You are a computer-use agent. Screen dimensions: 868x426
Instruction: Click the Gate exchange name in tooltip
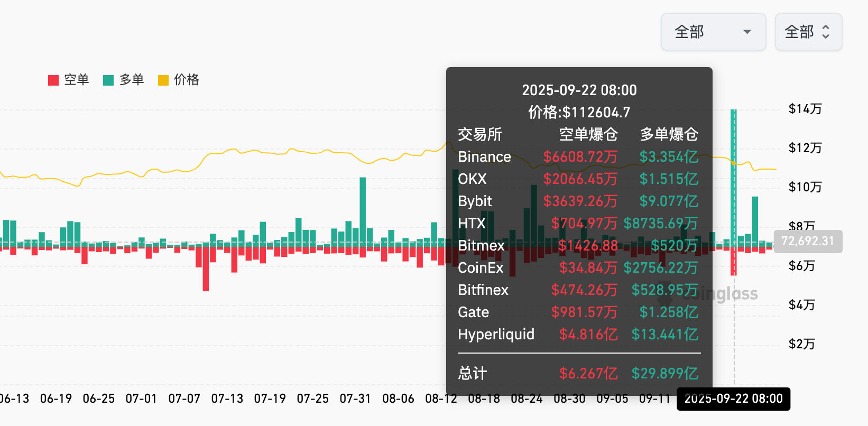point(473,312)
